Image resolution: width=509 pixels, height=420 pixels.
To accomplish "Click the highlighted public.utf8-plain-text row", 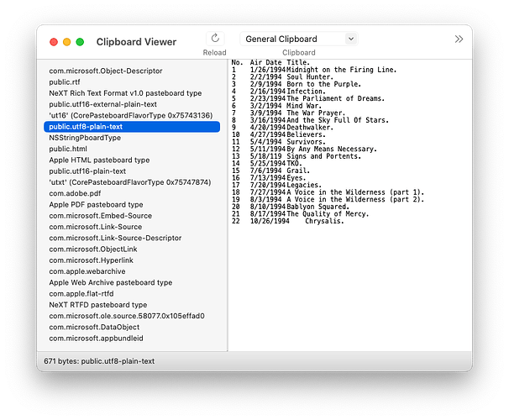I will click(130, 126).
